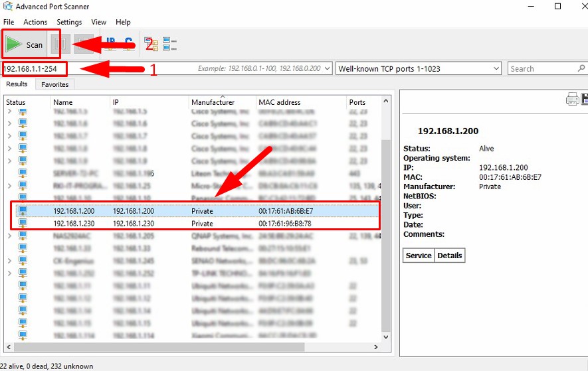Image resolution: width=588 pixels, height=371 pixels.
Task: Switch to the Favorites tab
Action: (x=54, y=84)
